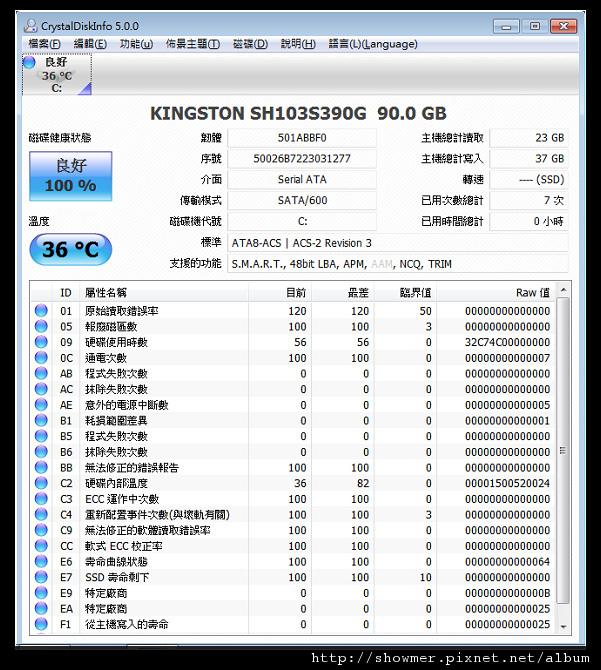This screenshot has width=601, height=670.
Task: Click the status orb for attribute C4
Action: [x=41, y=514]
